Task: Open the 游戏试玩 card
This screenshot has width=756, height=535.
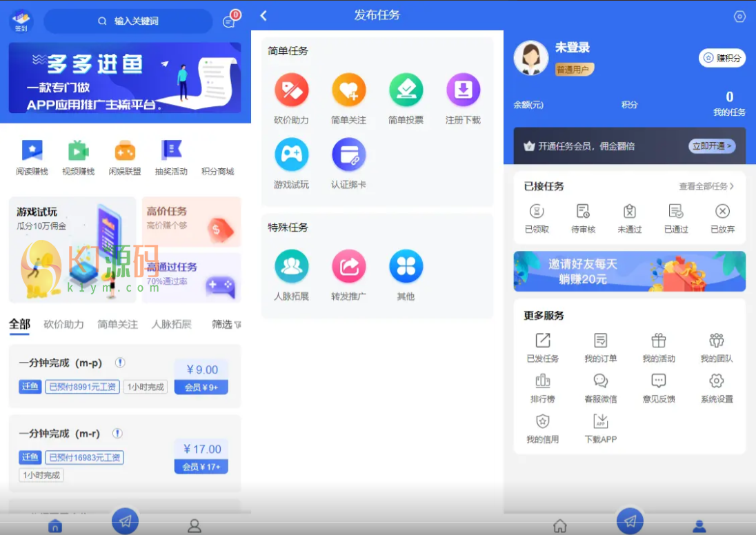Action: (x=72, y=249)
